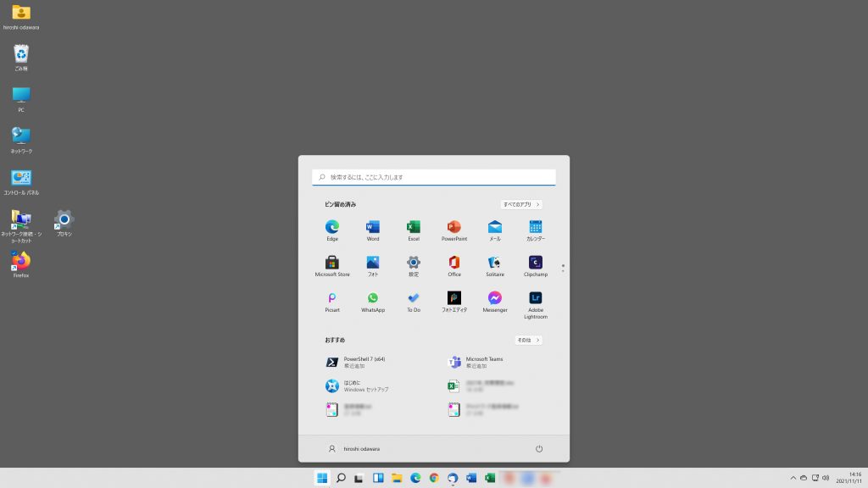Image resolution: width=868 pixels, height=488 pixels.
Task: Click the すべてのアプリ button
Action: point(520,204)
